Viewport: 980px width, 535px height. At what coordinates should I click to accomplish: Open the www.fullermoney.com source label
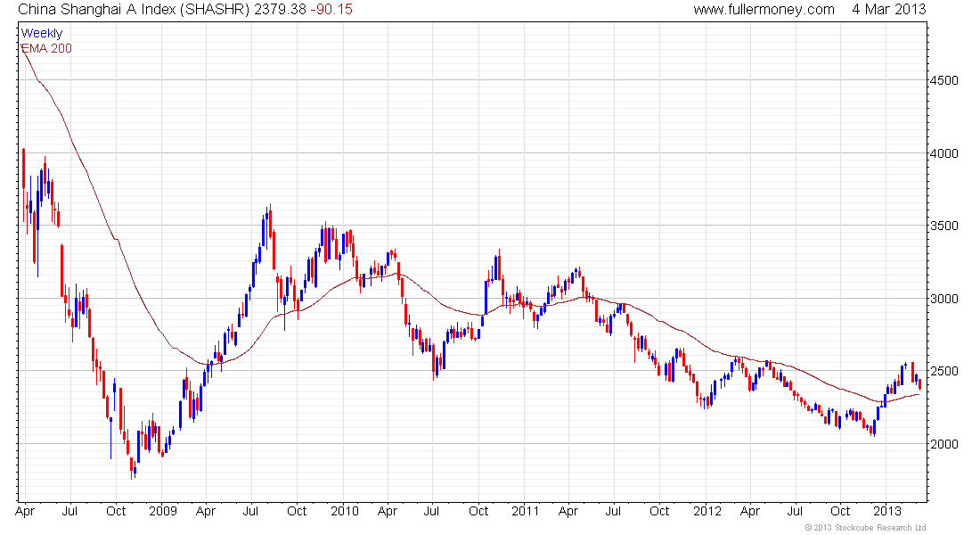click(x=764, y=10)
